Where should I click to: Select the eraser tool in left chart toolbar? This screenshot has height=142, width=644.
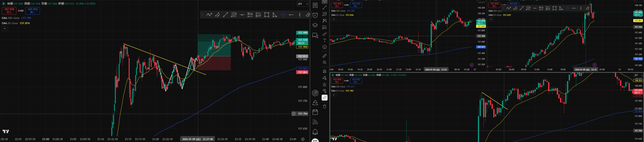coord(308,15)
